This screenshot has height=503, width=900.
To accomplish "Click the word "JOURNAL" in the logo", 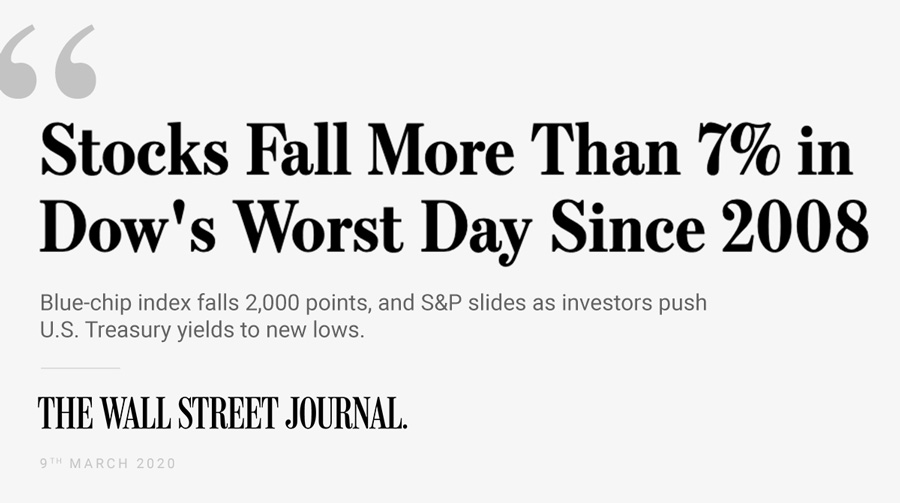I will point(347,413).
